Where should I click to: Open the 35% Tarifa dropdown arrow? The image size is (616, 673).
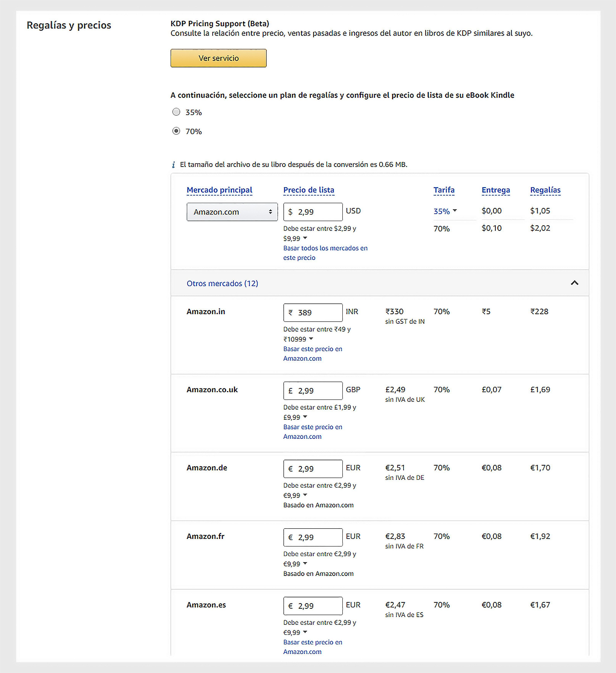(454, 211)
